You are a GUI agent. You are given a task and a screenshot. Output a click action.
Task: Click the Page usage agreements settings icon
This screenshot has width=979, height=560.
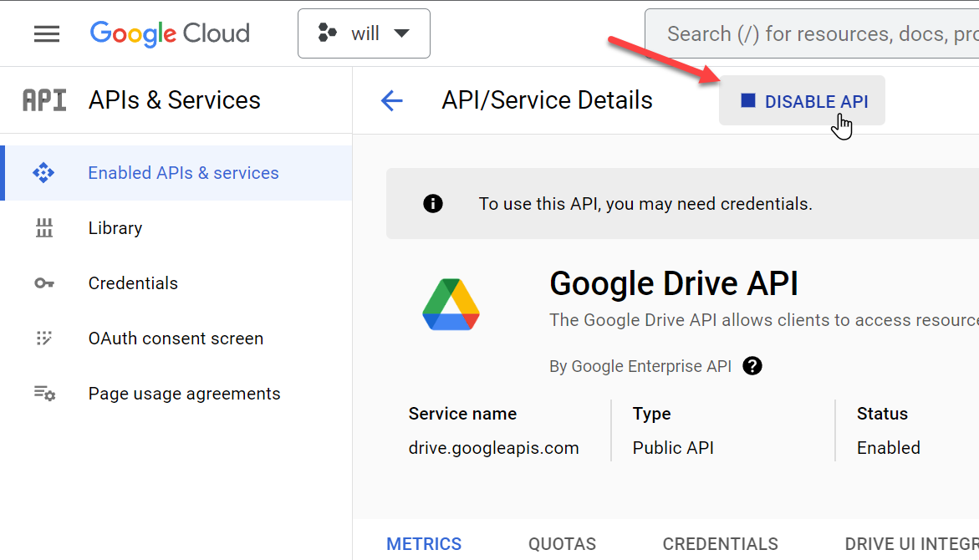[44, 394]
